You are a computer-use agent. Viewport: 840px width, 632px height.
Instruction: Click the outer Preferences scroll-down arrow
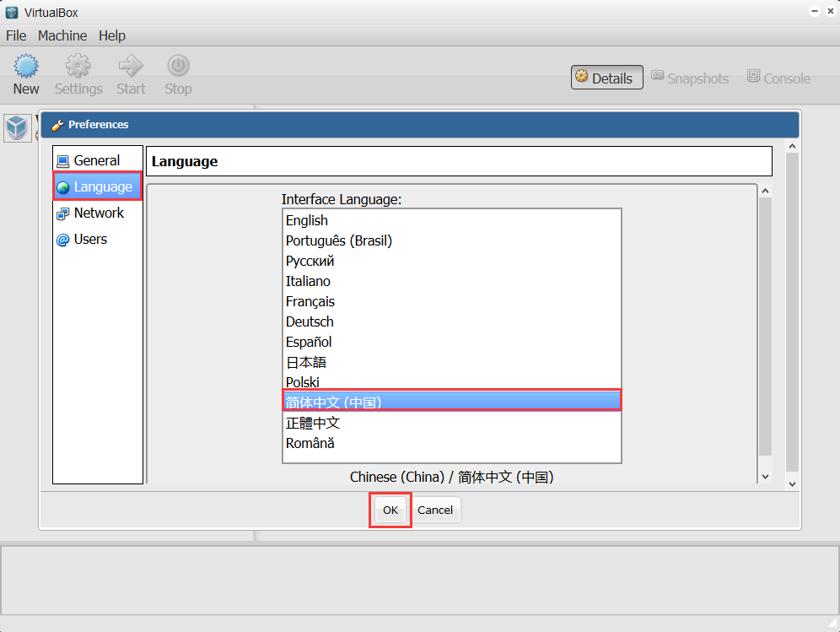[792, 484]
